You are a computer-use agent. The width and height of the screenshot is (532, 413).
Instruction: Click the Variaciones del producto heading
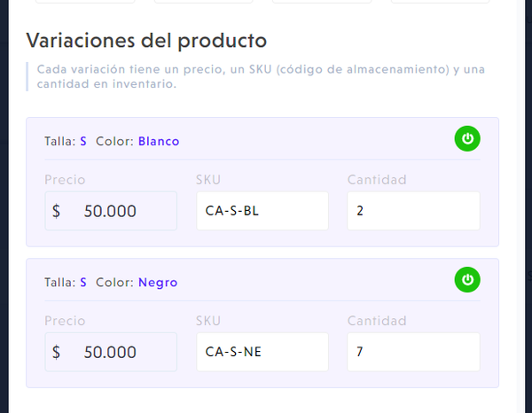click(x=146, y=41)
